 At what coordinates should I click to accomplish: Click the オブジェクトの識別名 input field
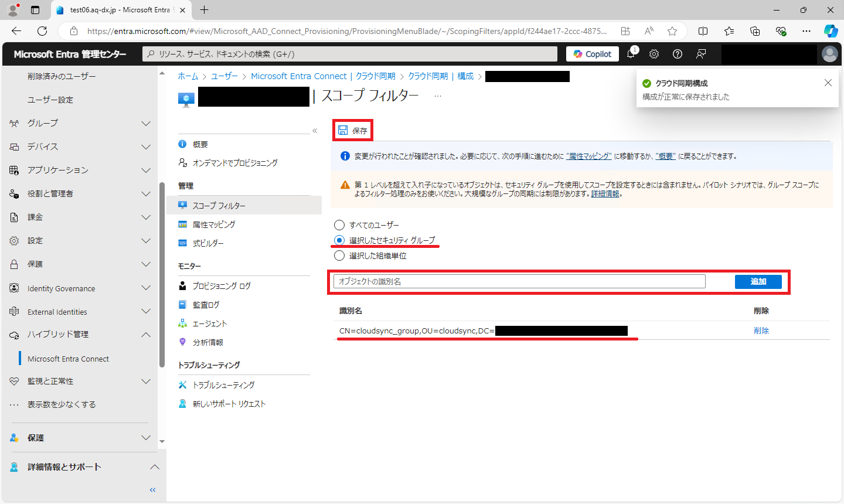[x=519, y=281]
